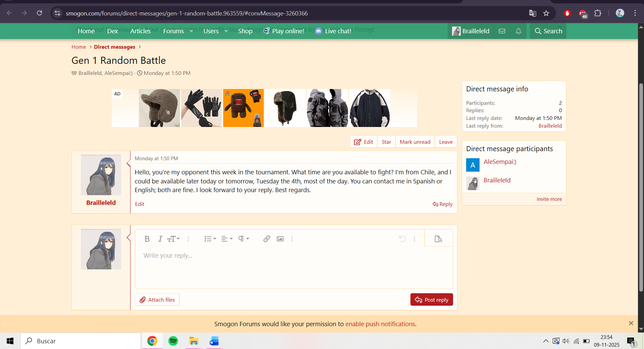Toggle bold formatting in reply editor
644x349 pixels.
point(147,239)
